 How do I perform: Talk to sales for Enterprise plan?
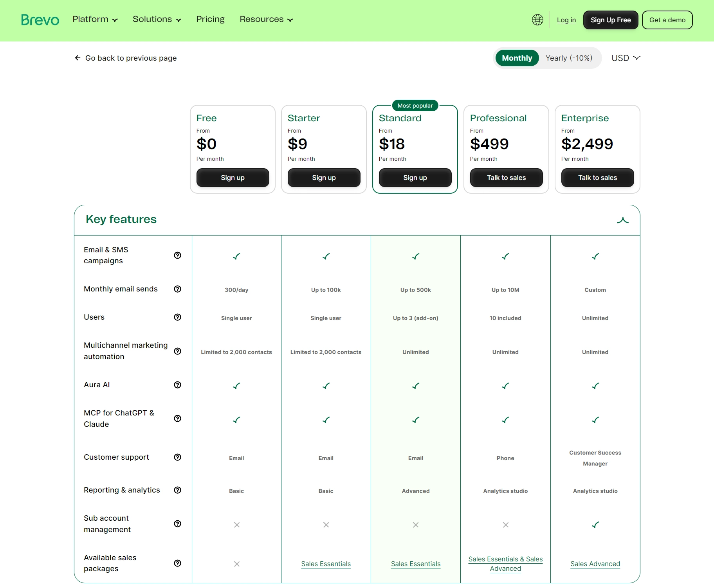tap(597, 178)
